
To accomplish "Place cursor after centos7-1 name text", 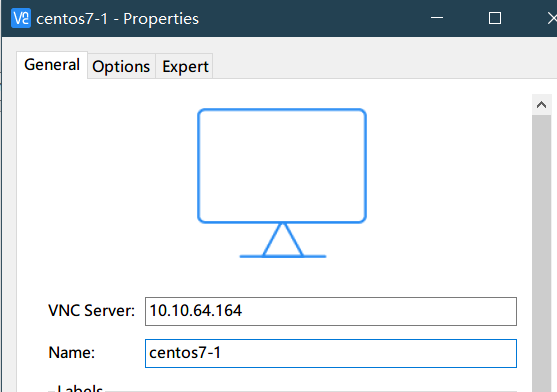I will 223,353.
